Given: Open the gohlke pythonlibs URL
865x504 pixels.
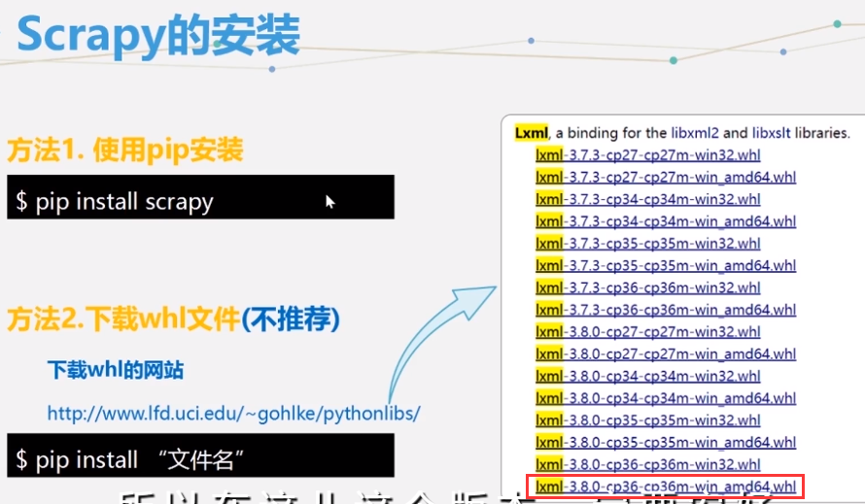Looking at the screenshot, I should [x=234, y=413].
